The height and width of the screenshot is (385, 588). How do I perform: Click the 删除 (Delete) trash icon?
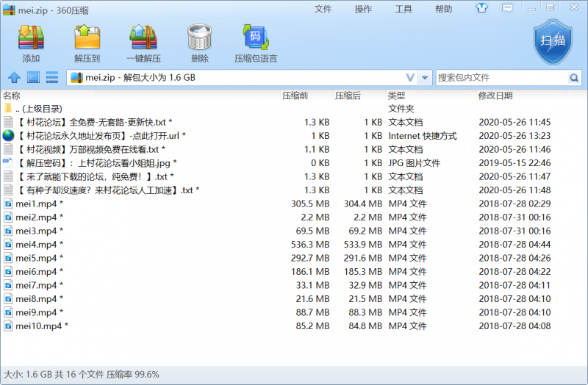click(199, 43)
